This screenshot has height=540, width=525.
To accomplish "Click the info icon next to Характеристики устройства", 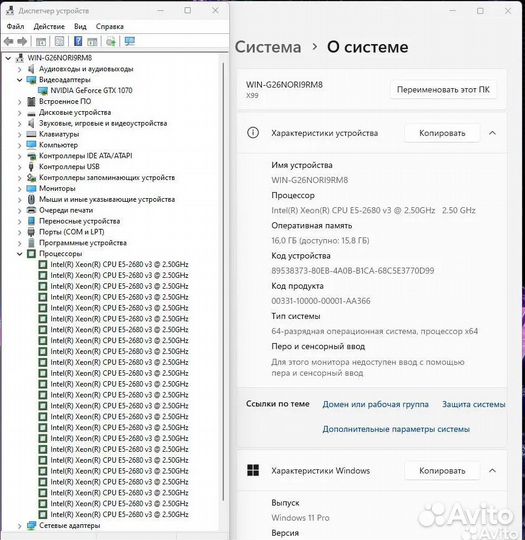I will pos(253,133).
